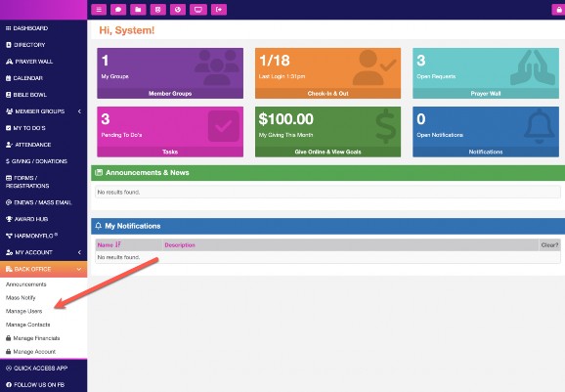This screenshot has width=565, height=392.
Task: Click the Give Online & View Goals tile
Action: pos(327,132)
